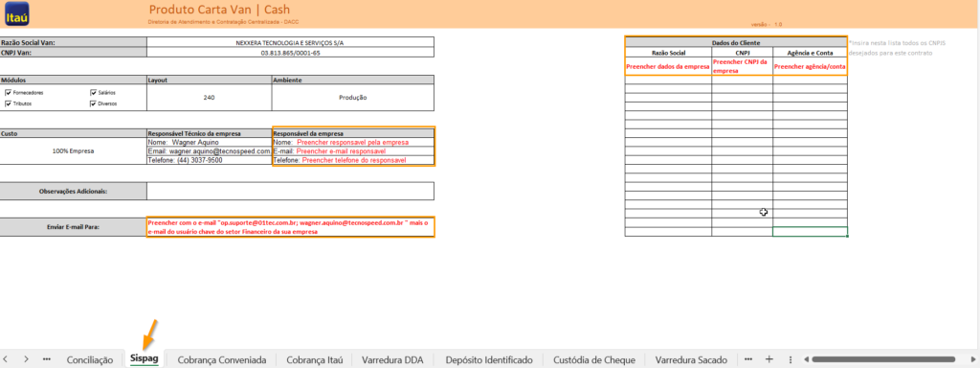The width and height of the screenshot is (980, 368).
Task: Open sheet tab options vertical dots
Action: [x=790, y=359]
